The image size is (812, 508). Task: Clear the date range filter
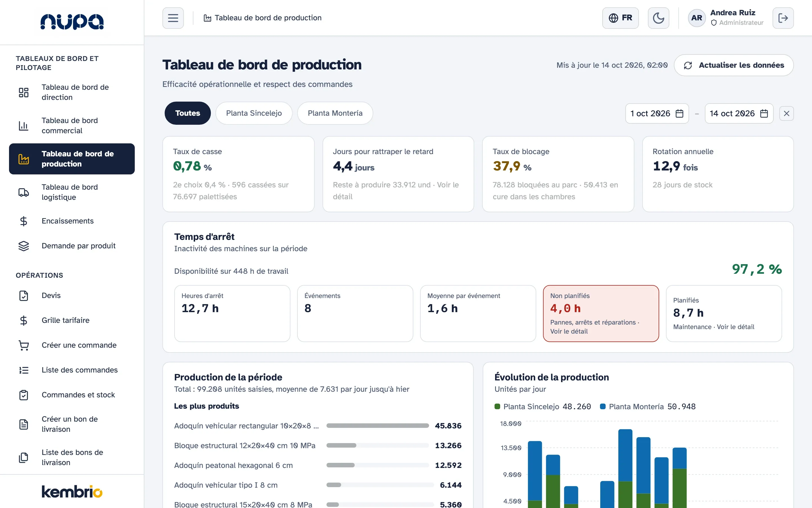[x=786, y=113]
